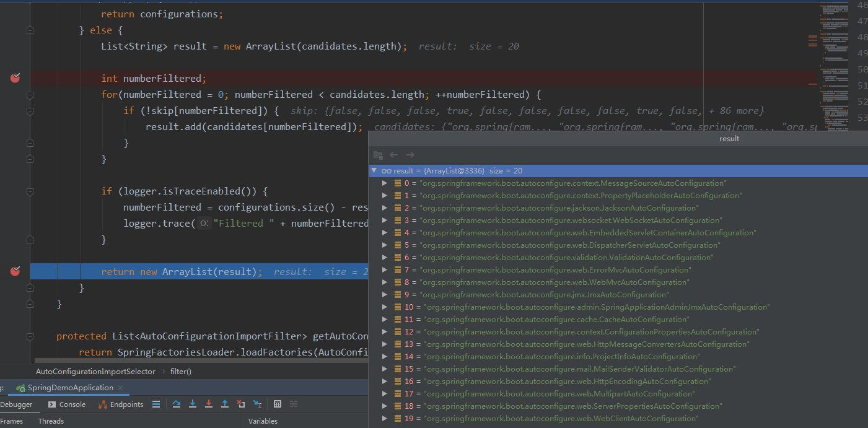Fold the for loop gutter marker

pyautogui.click(x=30, y=94)
